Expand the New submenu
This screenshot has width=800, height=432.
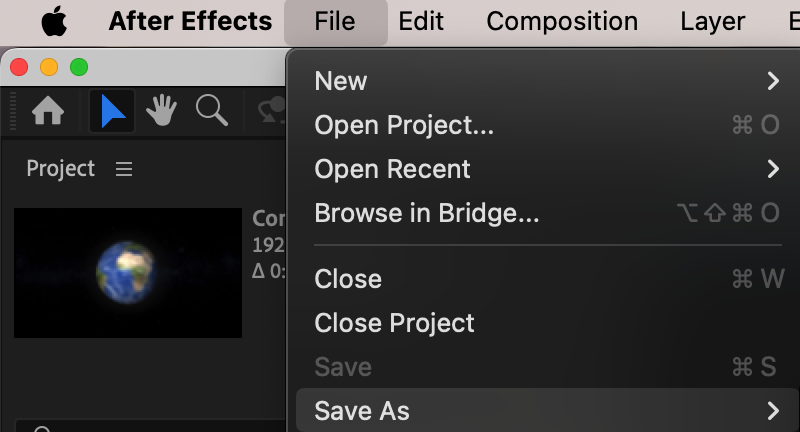(547, 81)
